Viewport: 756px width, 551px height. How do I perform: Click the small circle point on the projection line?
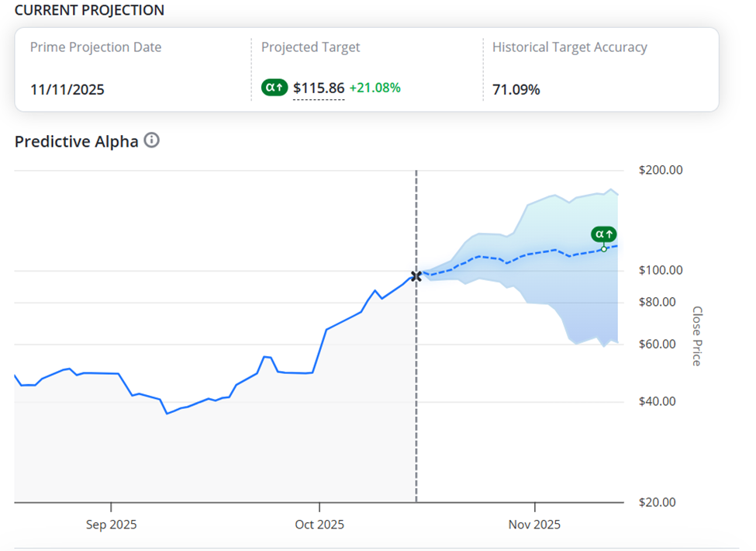coord(604,249)
